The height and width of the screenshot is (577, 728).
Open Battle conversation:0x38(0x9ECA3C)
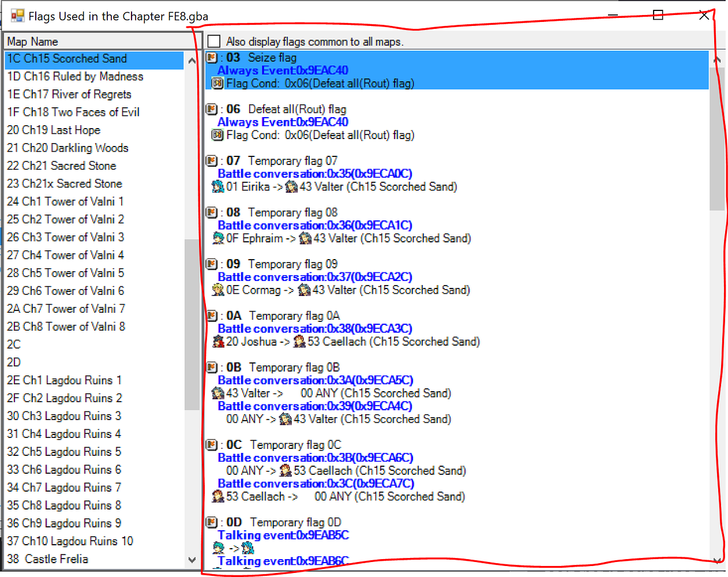(x=315, y=328)
